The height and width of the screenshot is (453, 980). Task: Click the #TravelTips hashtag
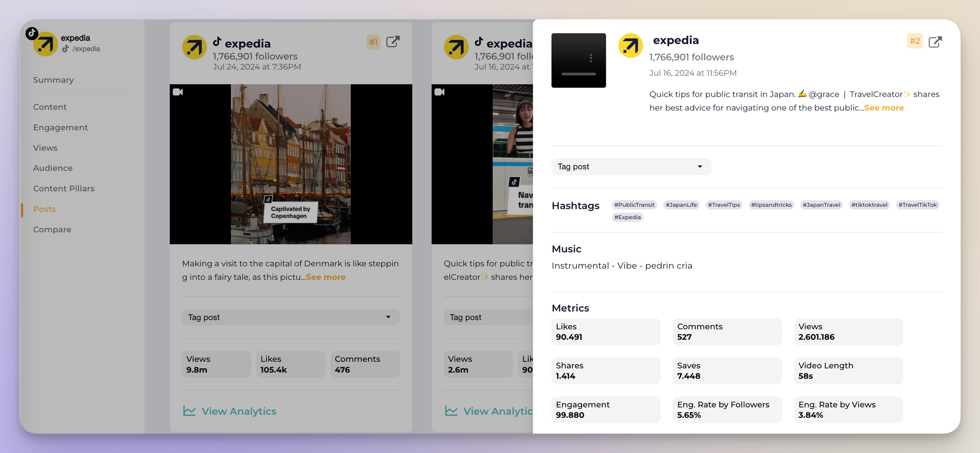(724, 205)
